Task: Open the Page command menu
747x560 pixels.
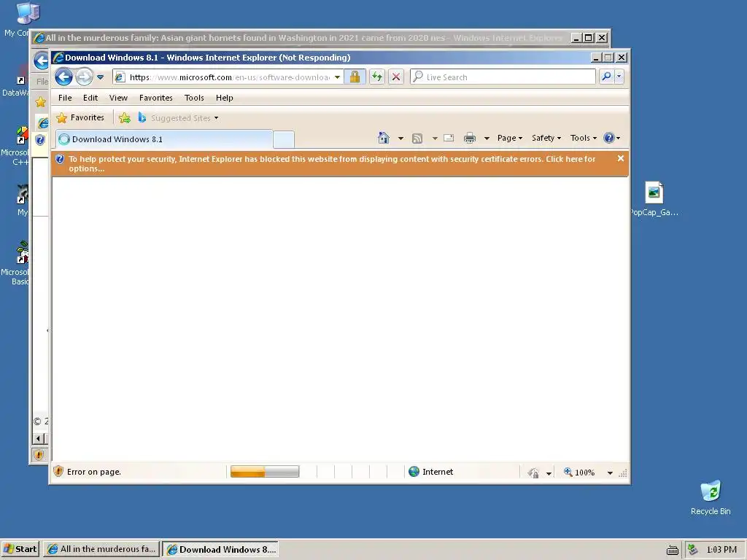Action: click(x=510, y=138)
